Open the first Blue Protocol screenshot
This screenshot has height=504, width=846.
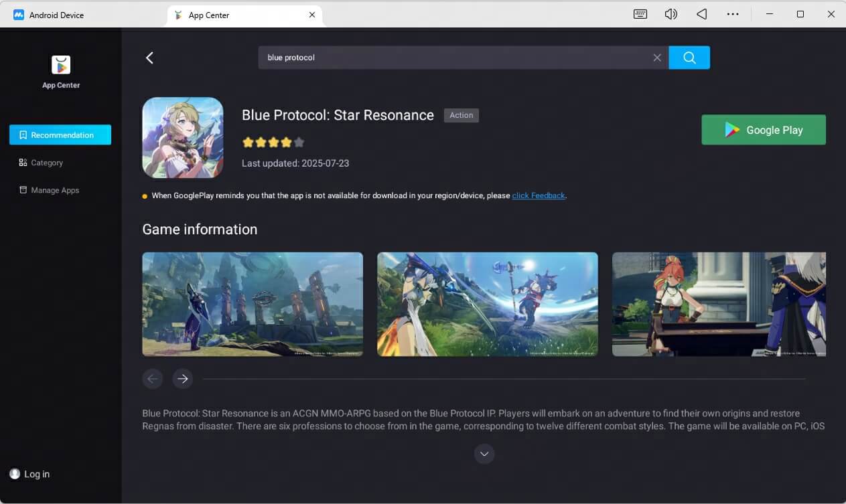tap(253, 304)
